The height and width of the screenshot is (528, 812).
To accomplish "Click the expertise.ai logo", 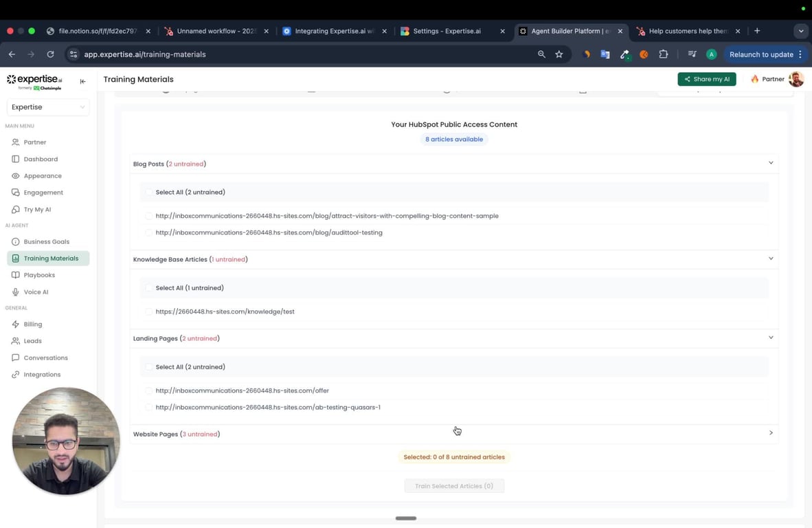I will coord(34,82).
